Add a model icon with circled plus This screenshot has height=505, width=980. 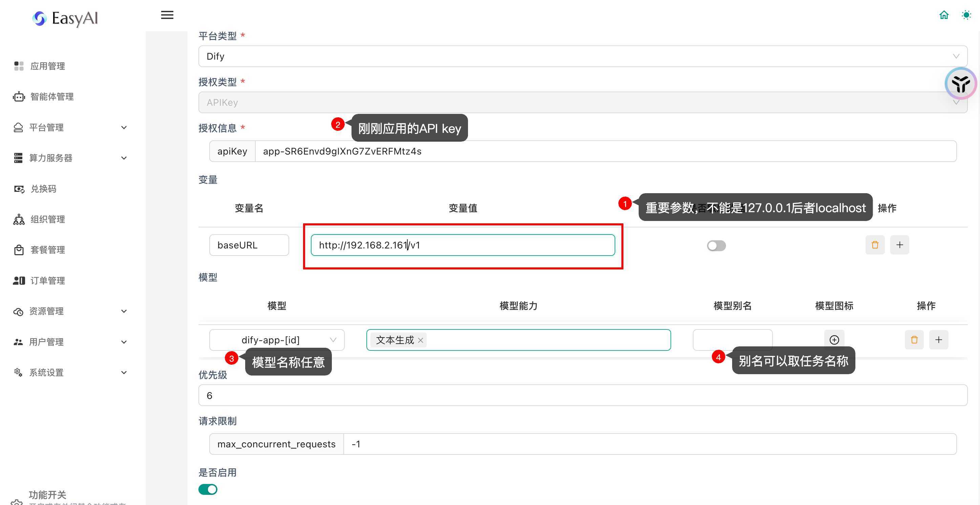click(834, 340)
